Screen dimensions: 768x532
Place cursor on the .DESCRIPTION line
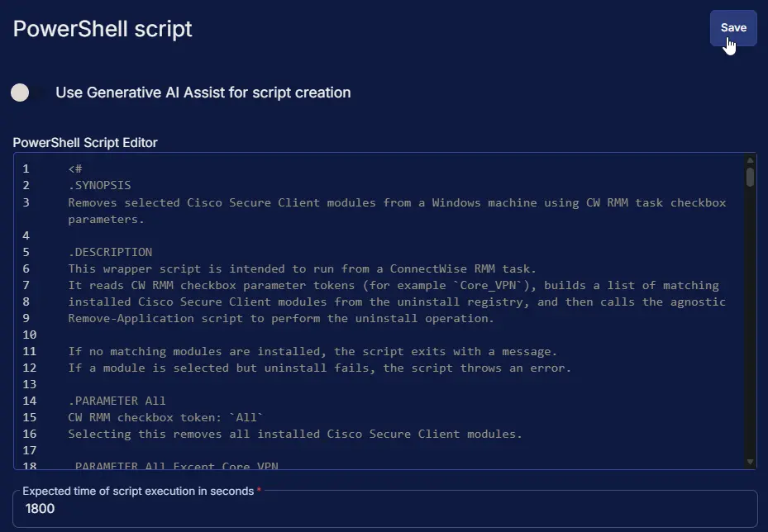pos(110,252)
